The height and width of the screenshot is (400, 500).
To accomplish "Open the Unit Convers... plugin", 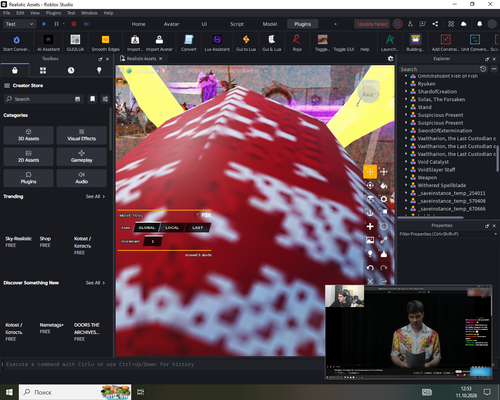I will coord(475,43).
